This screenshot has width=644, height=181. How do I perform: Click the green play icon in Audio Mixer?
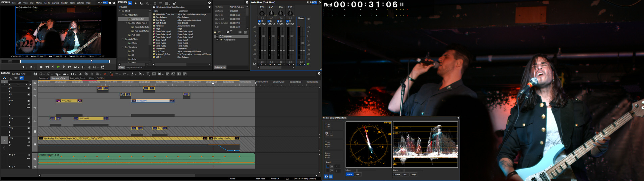click(x=308, y=64)
